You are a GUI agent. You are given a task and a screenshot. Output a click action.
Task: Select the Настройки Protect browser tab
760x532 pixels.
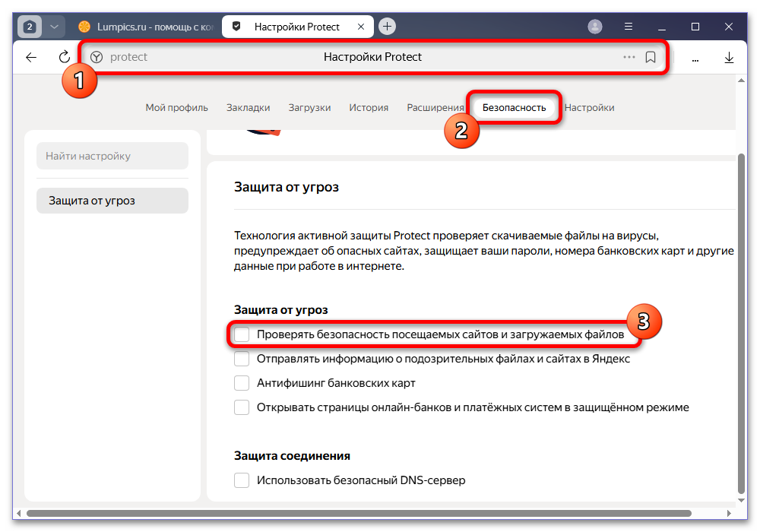pos(296,27)
